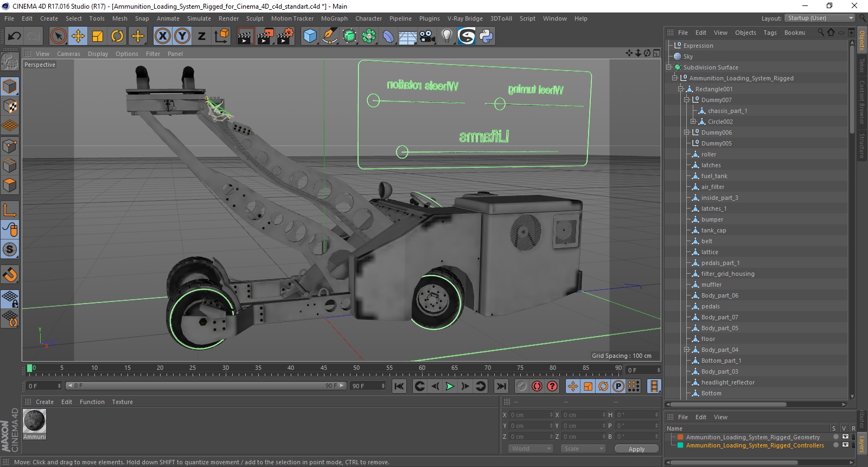Open the Layout Startup dropdown
Image resolution: width=868 pixels, height=467 pixels.
[820, 18]
